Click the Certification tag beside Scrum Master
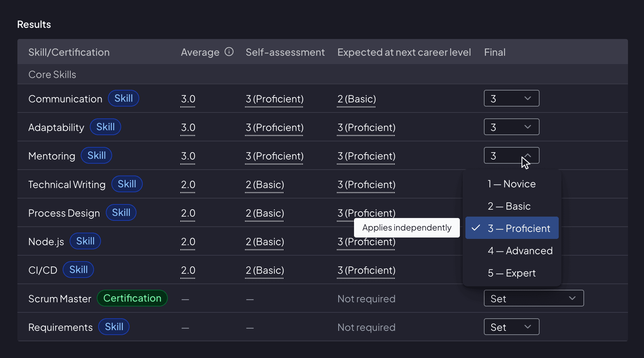This screenshot has height=358, width=644. (x=132, y=298)
